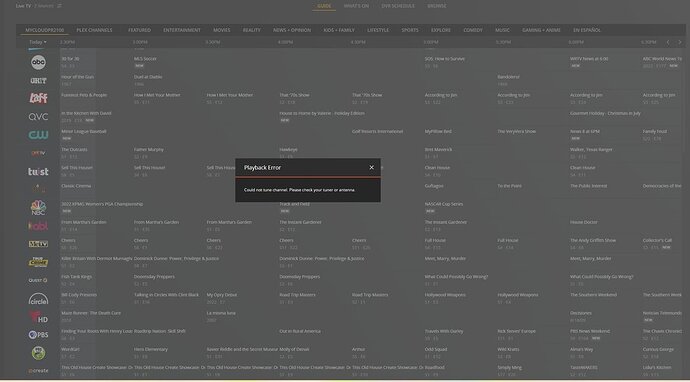The image size is (690, 382).
Task: Open Funniest Pets & People listing
Action: point(84,95)
